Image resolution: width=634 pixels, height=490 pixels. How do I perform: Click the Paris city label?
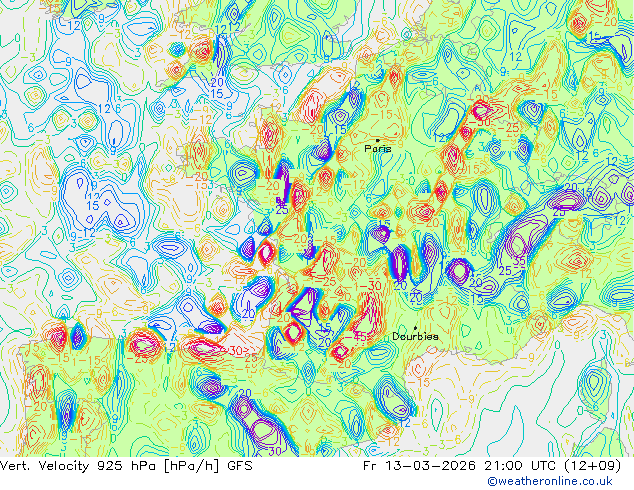(378, 148)
